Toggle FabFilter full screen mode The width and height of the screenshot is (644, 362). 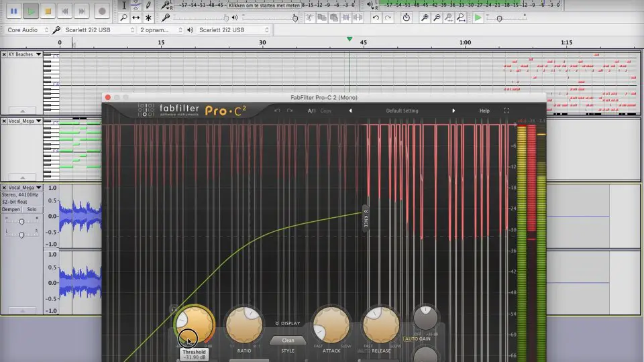point(506,111)
